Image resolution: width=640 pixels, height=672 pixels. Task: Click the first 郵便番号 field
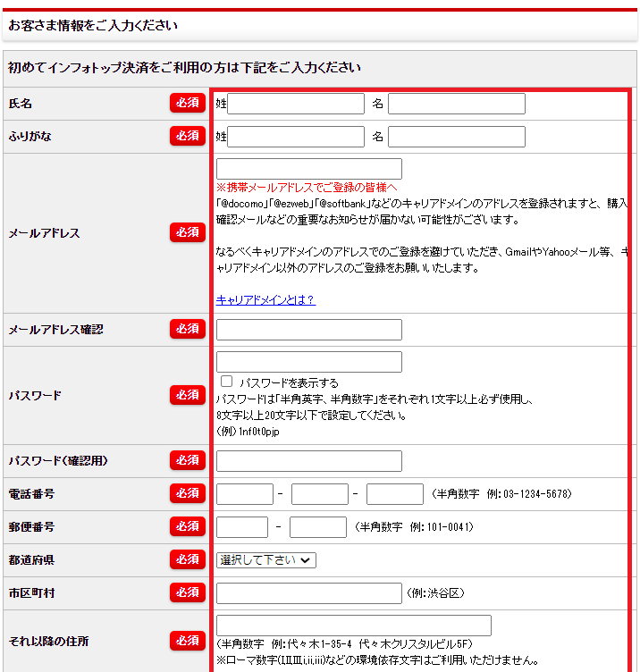pos(242,527)
